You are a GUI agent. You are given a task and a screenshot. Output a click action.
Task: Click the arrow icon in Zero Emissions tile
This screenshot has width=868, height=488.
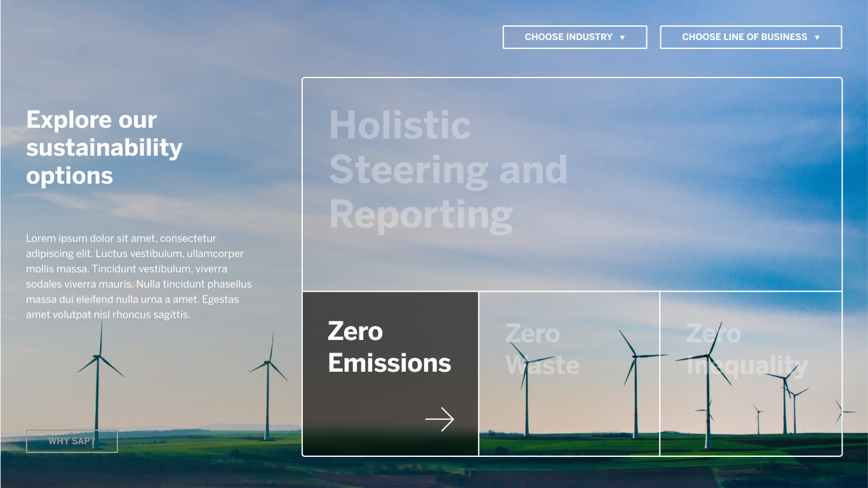439,419
